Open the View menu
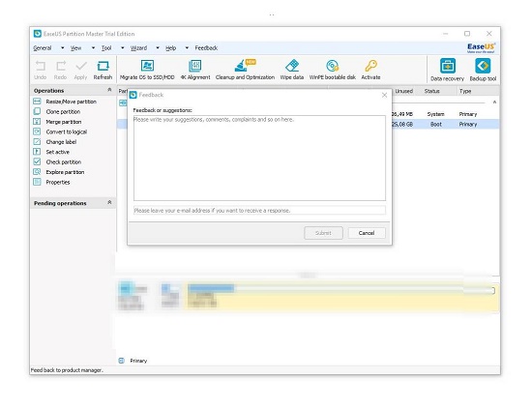This screenshot has width=532, height=408. coord(76,48)
